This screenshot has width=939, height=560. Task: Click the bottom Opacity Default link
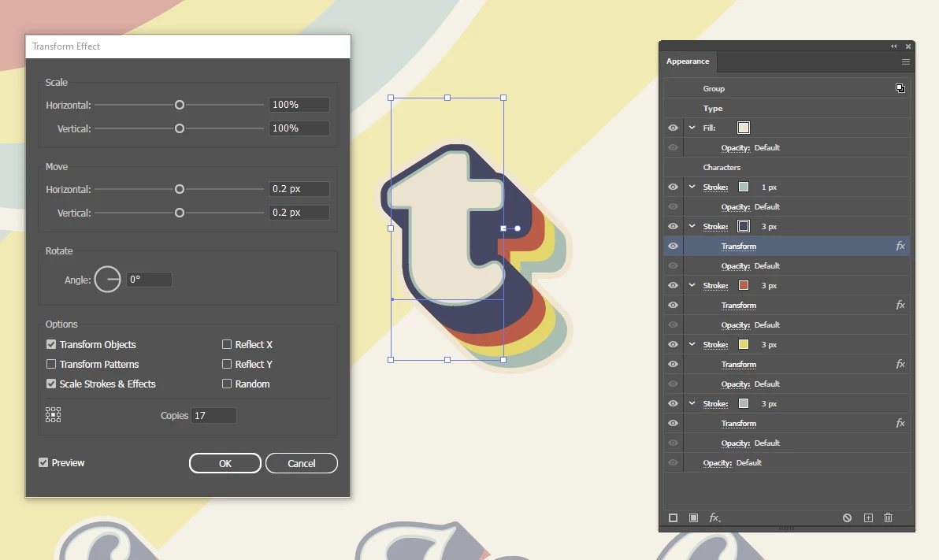coord(733,463)
